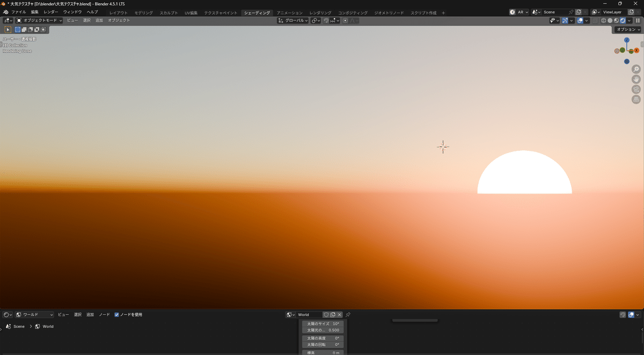
Task: Choose the 'subtract selection' mode icon
Action: tap(31, 30)
